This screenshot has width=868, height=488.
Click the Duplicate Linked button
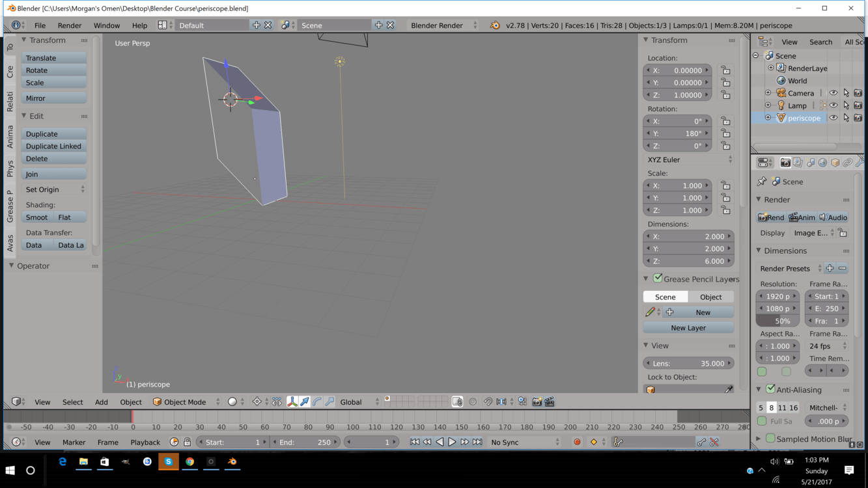pyautogui.click(x=53, y=146)
